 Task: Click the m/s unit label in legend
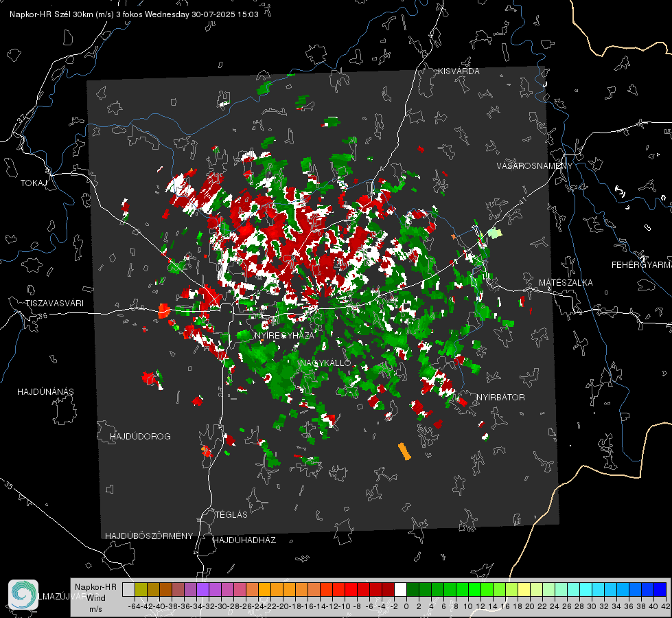tap(95, 609)
